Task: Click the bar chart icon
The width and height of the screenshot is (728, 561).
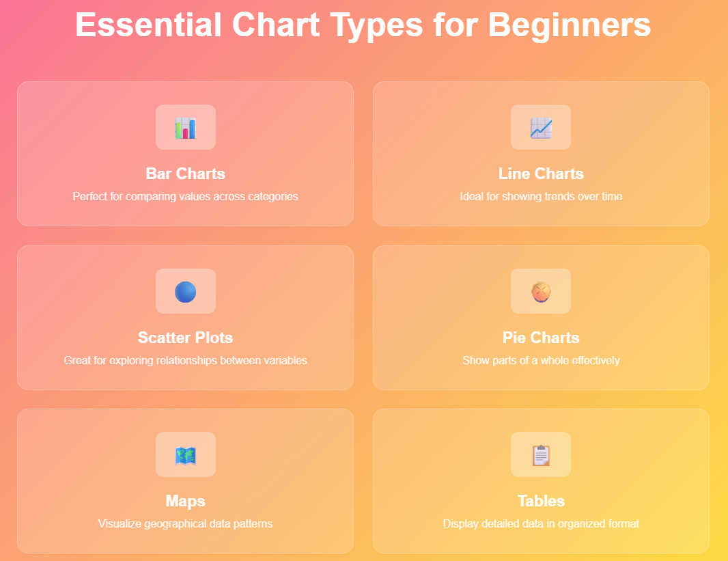Action: click(x=185, y=128)
